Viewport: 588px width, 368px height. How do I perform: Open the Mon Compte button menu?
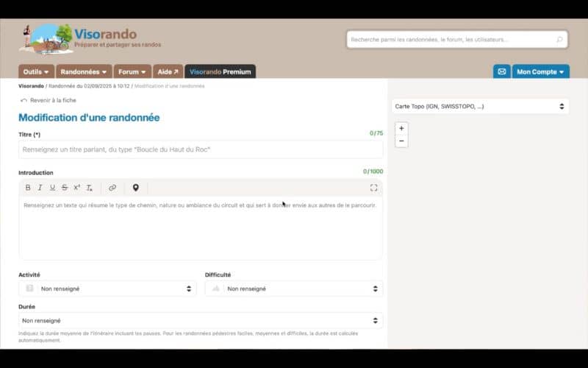[x=540, y=71]
